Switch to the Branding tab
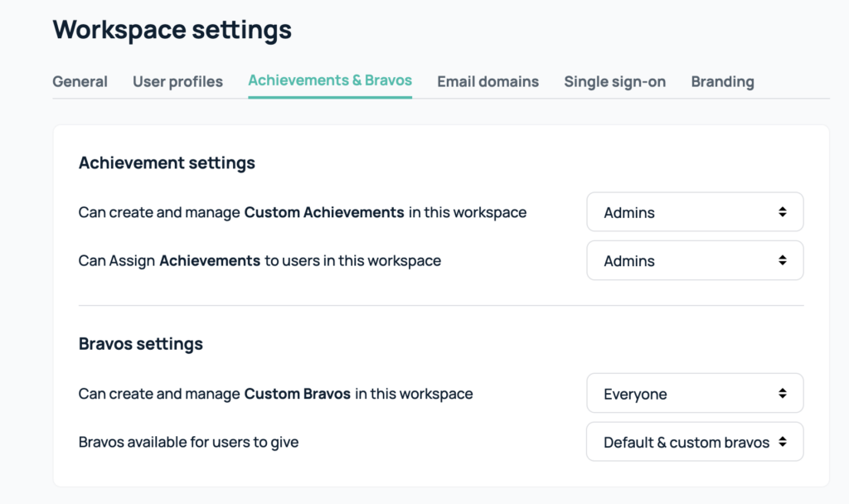Viewport: 849px width, 504px height. [722, 82]
